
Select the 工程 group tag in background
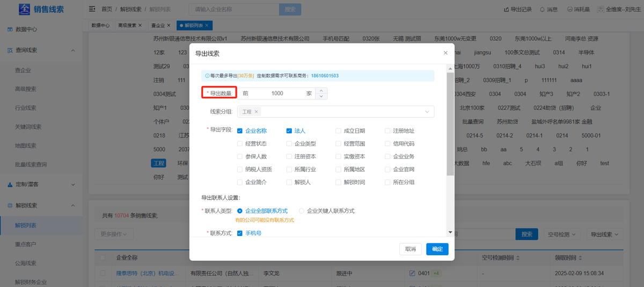[158, 162]
